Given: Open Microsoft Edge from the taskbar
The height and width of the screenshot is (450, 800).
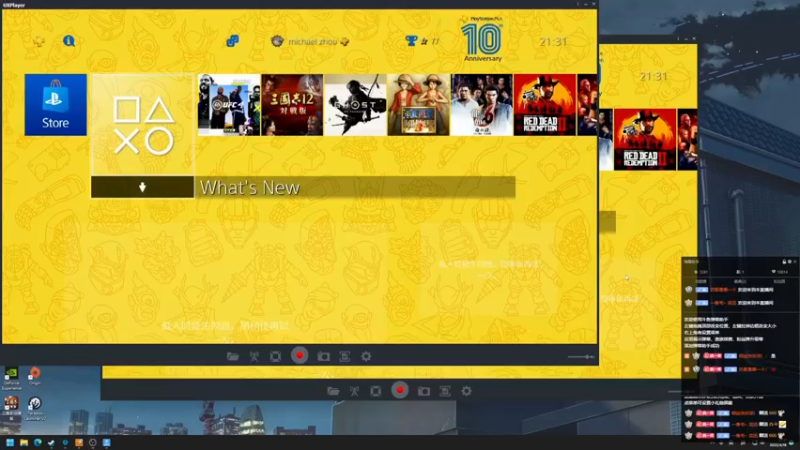Looking at the screenshot, I should coord(37,442).
